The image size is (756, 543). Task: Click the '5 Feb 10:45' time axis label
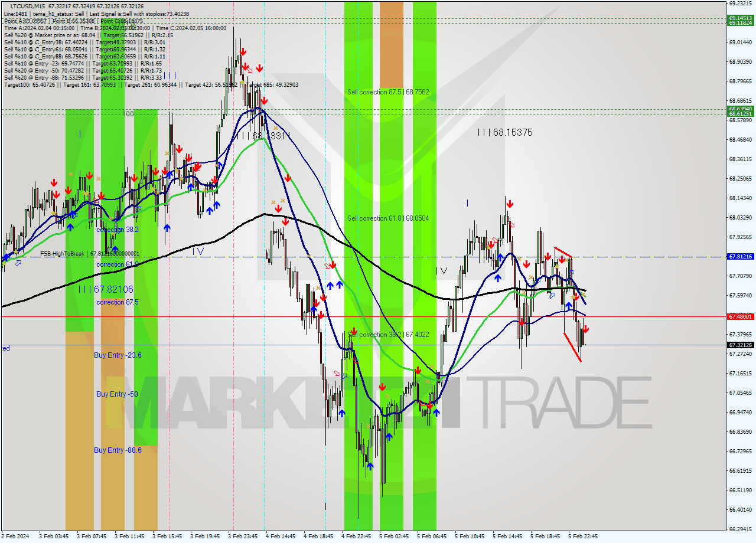(x=470, y=537)
